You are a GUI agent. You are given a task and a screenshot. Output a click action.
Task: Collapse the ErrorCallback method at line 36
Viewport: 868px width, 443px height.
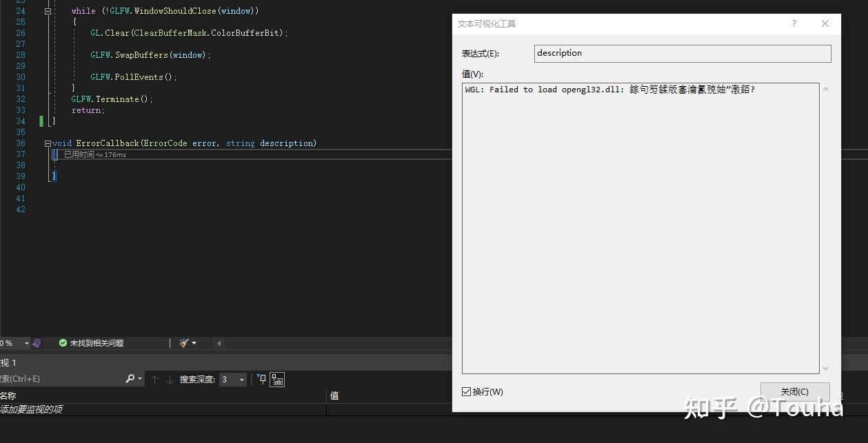(x=48, y=143)
